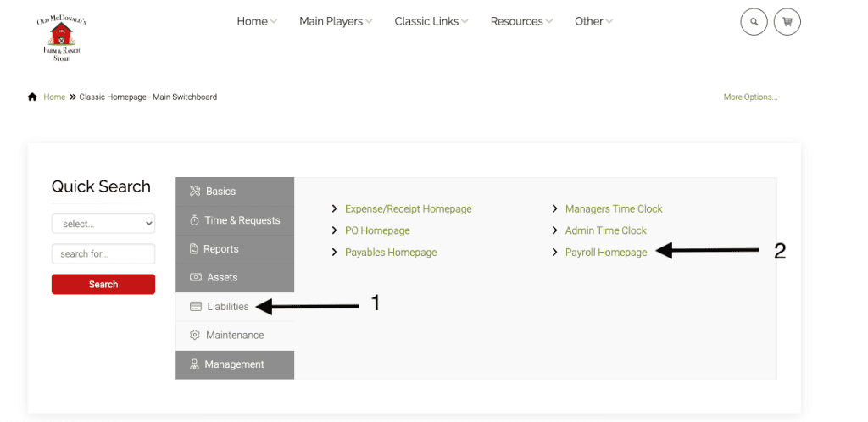
Task: Click the Time & Requests stopwatch icon
Action: [x=194, y=220]
